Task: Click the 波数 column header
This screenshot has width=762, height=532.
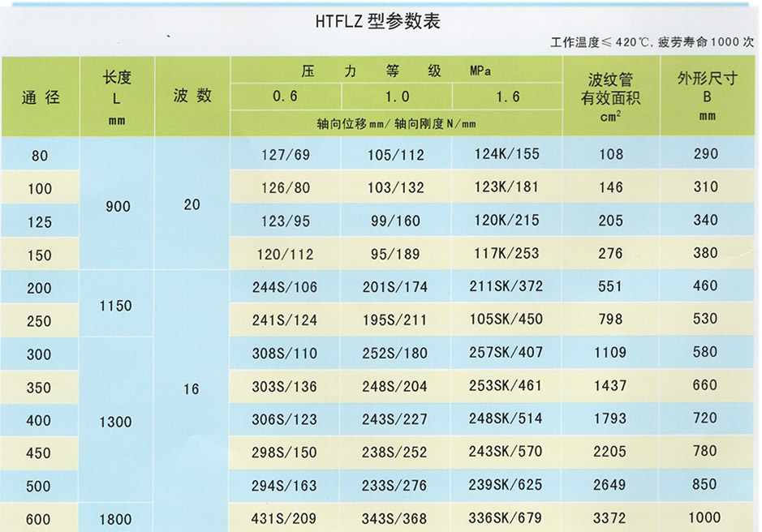Action: (192, 96)
